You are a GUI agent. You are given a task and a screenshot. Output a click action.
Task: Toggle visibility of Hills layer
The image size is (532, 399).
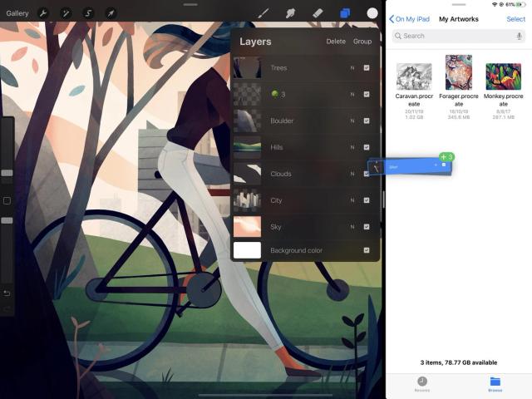pos(367,147)
